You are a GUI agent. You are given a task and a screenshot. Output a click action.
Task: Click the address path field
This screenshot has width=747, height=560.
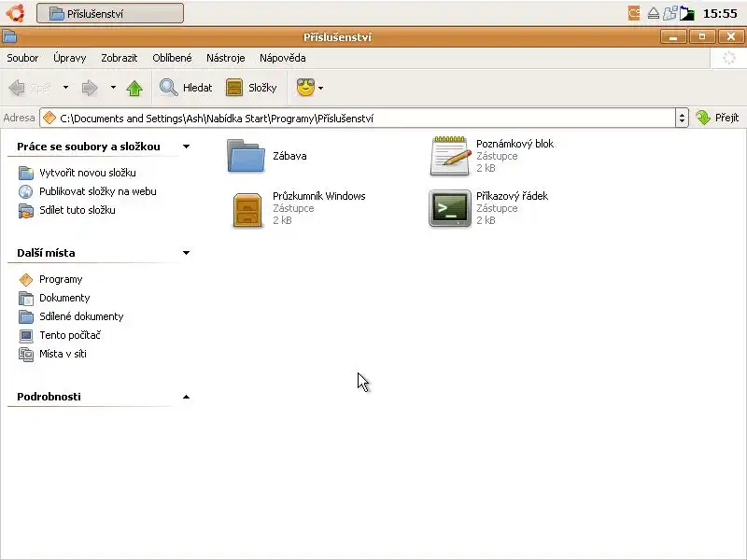click(358, 119)
